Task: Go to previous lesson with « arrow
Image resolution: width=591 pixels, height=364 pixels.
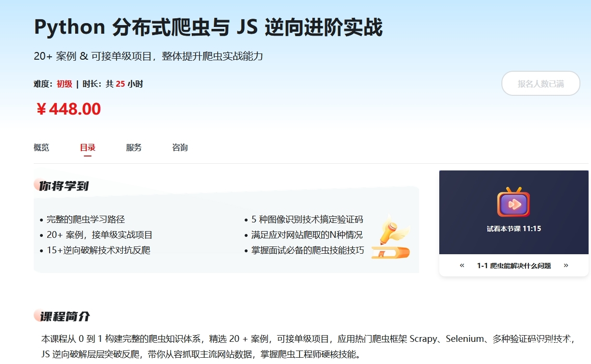Action: 462,265
